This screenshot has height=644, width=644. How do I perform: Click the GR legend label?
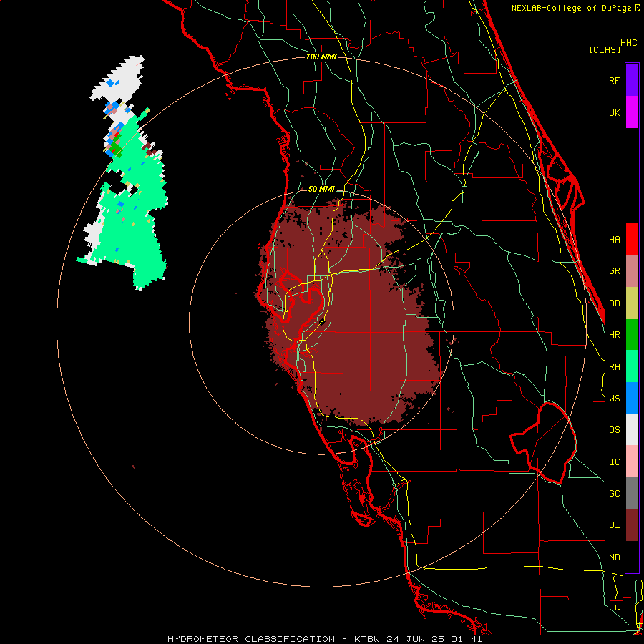tap(614, 271)
